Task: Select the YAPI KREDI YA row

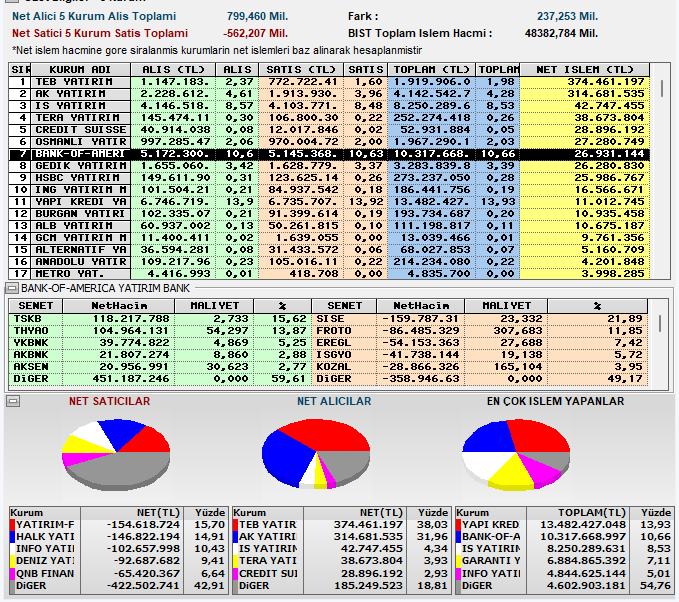Action: tap(329, 202)
